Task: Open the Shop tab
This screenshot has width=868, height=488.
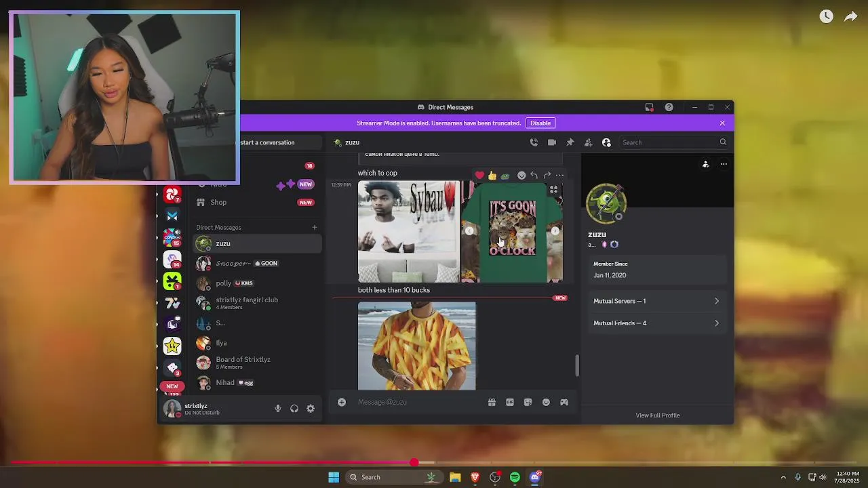Action: point(256,202)
